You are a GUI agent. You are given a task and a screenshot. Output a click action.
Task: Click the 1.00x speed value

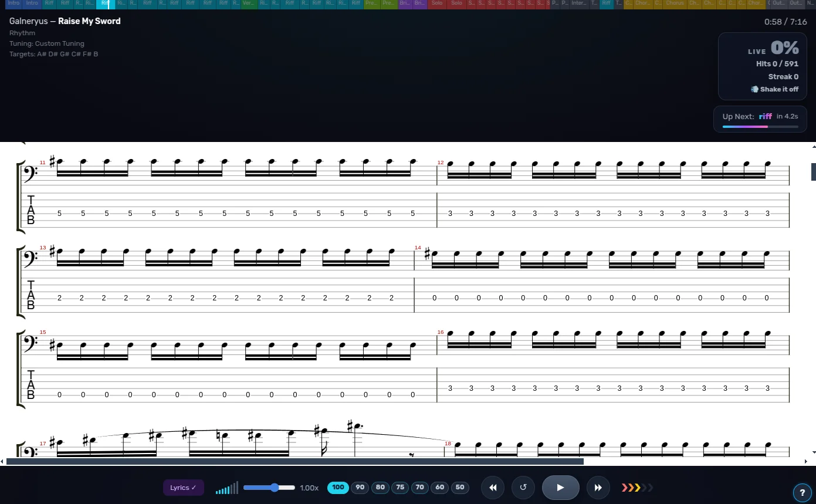309,488
